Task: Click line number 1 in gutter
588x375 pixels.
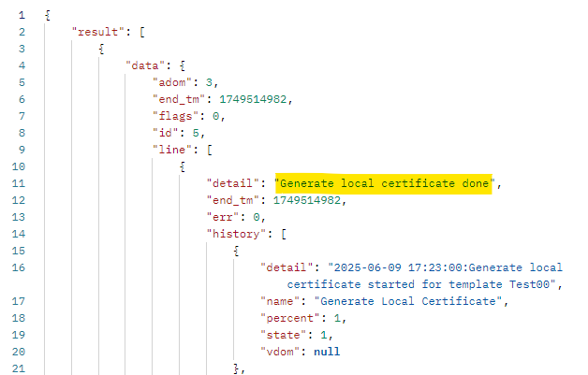Action: click(22, 15)
